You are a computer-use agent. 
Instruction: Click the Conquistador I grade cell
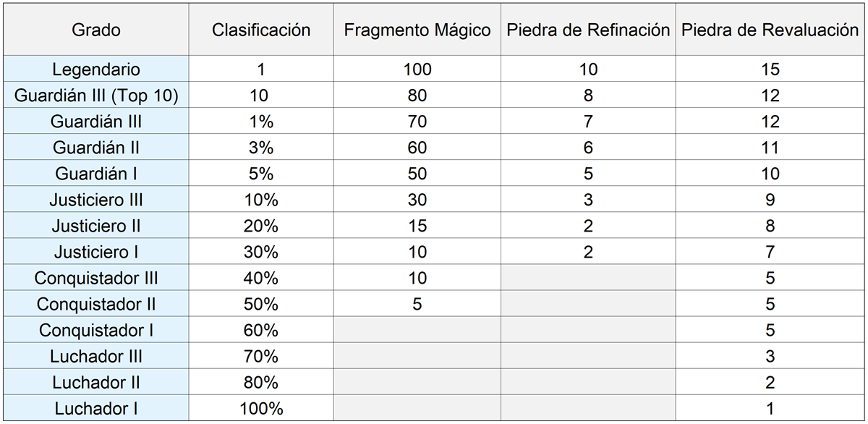(x=96, y=330)
